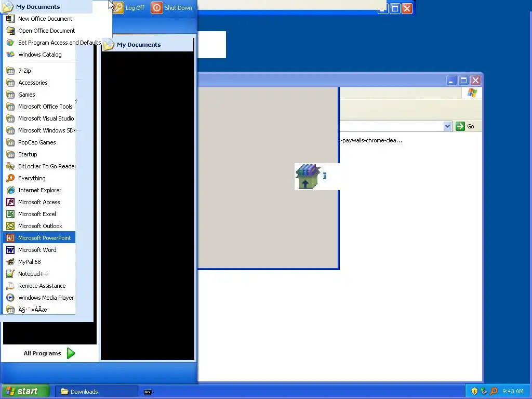Viewport: 532px width, 399px height.
Task: Click the Everything magnifier icon in programs list
Action: 10,178
